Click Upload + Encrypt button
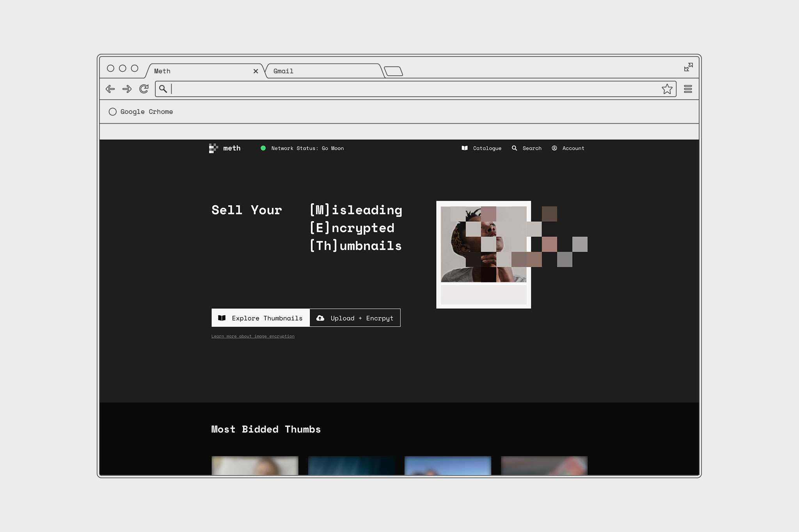This screenshot has width=799, height=532. tap(355, 318)
